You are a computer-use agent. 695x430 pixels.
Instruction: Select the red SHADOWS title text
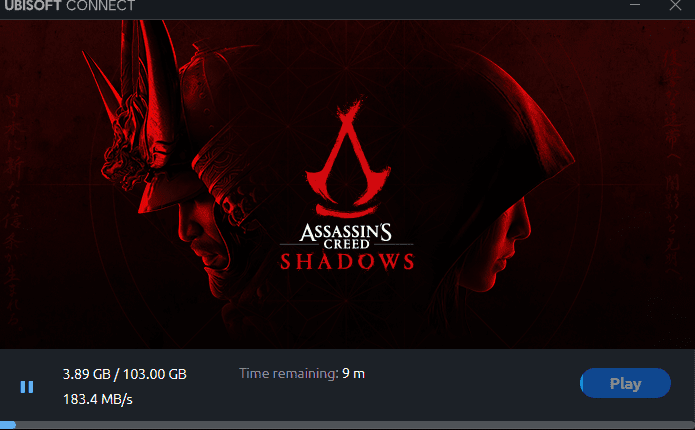click(x=347, y=262)
